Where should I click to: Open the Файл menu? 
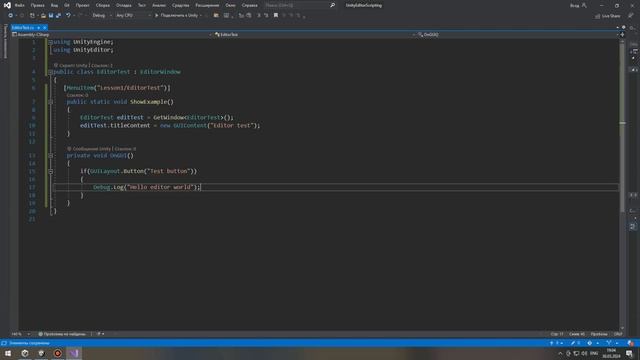20,5
